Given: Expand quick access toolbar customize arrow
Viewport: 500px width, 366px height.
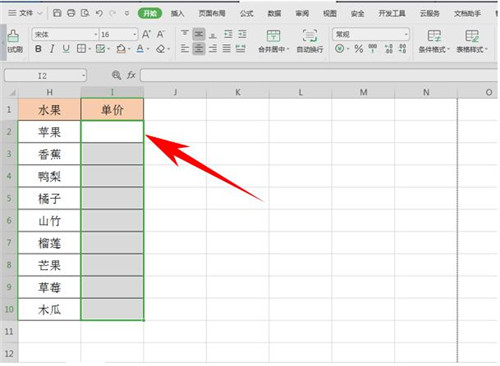Looking at the screenshot, I should click(x=127, y=13).
